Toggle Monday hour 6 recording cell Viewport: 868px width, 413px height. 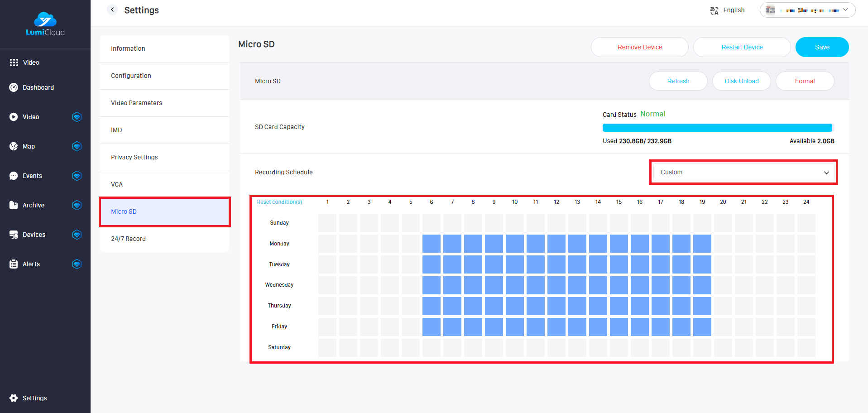pos(431,244)
